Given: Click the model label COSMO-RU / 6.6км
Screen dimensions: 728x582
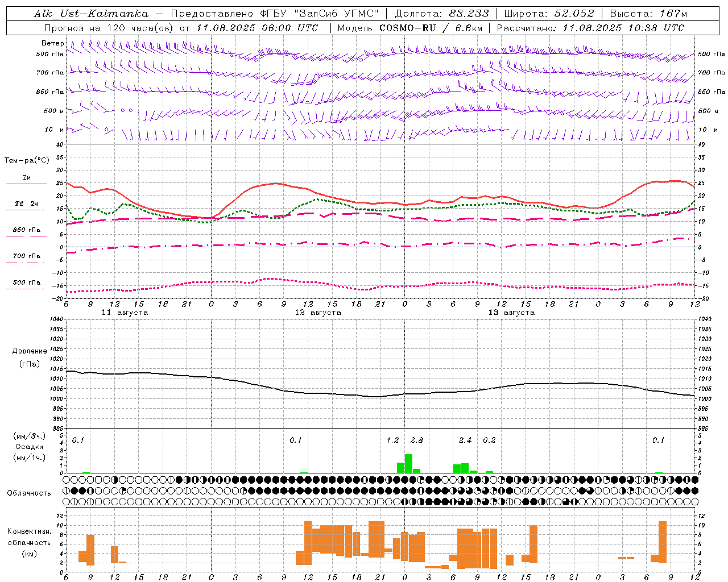Looking at the screenshot, I should 431,28.
